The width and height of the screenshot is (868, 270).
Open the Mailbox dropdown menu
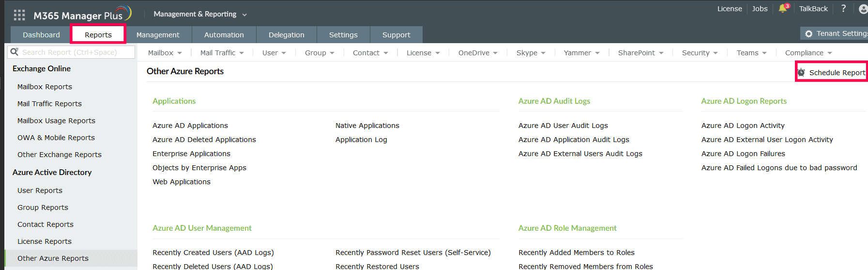(x=165, y=53)
